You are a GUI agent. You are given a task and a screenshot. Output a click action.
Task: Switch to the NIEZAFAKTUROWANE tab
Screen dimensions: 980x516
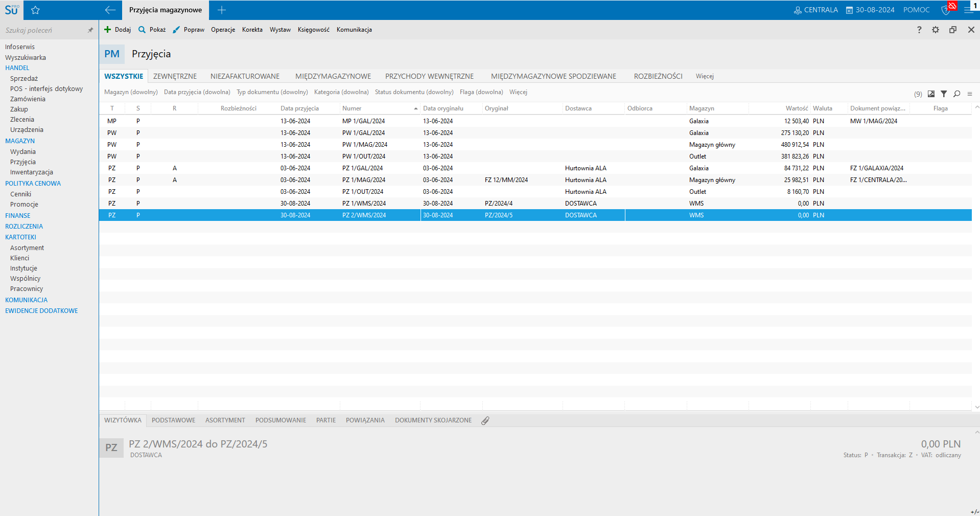click(245, 76)
